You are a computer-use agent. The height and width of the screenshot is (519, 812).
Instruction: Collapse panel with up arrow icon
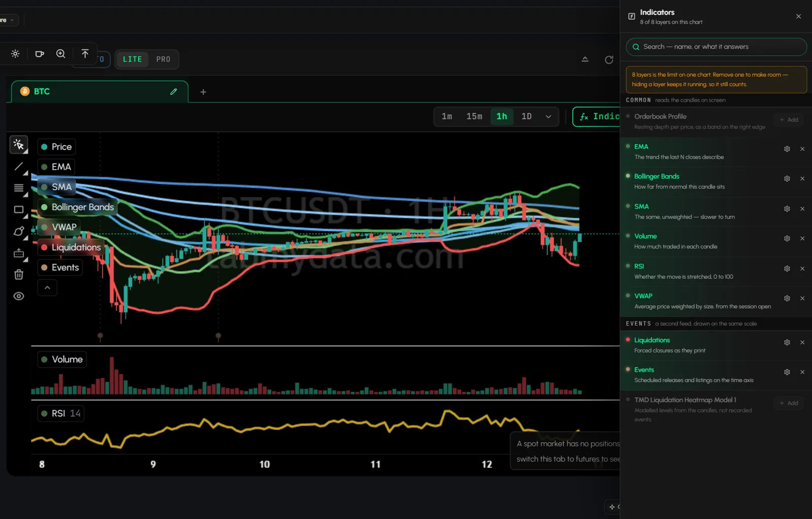(585, 59)
